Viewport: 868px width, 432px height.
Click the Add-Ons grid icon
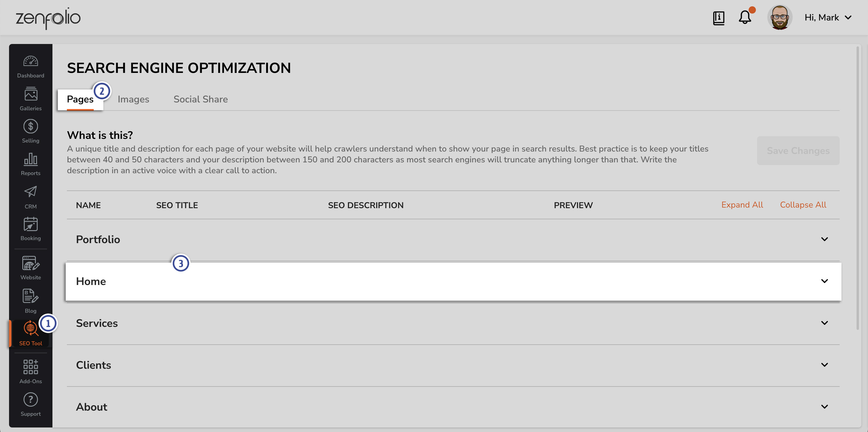(x=30, y=366)
